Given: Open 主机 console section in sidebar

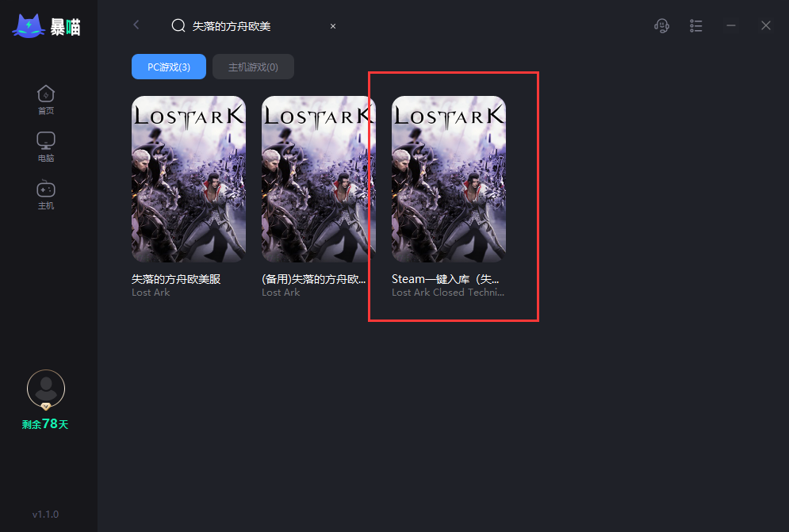Looking at the screenshot, I should [x=46, y=194].
